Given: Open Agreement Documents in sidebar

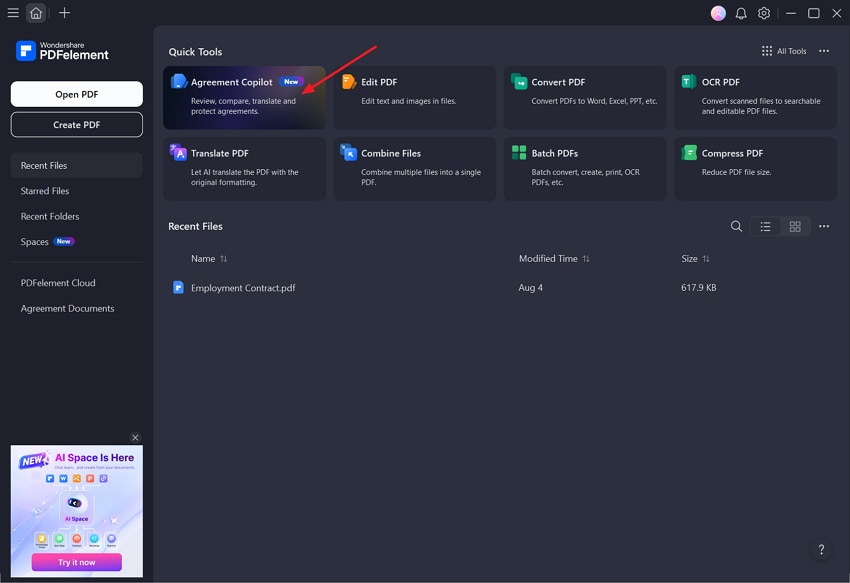Looking at the screenshot, I should tap(76, 309).
